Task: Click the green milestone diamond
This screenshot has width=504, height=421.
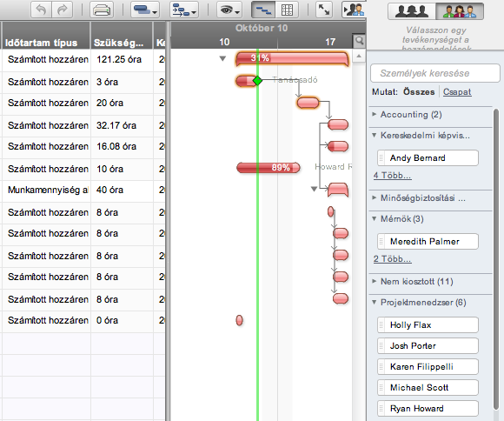Action: tap(257, 81)
